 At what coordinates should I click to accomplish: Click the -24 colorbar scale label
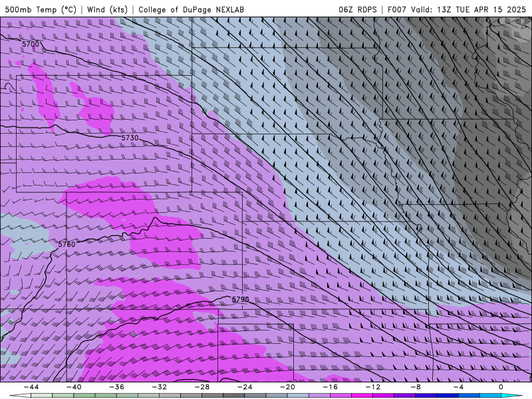[x=245, y=387]
